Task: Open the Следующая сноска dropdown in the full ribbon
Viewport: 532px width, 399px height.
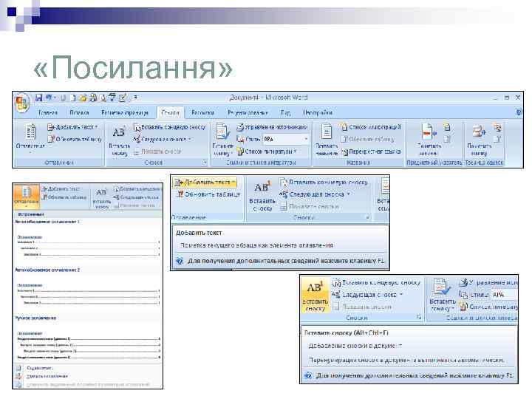Action: [x=190, y=139]
